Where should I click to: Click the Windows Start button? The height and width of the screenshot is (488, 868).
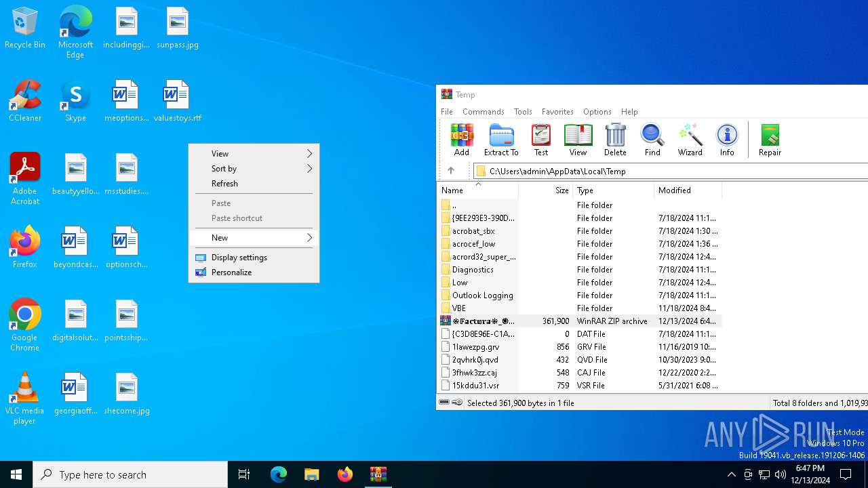point(16,474)
